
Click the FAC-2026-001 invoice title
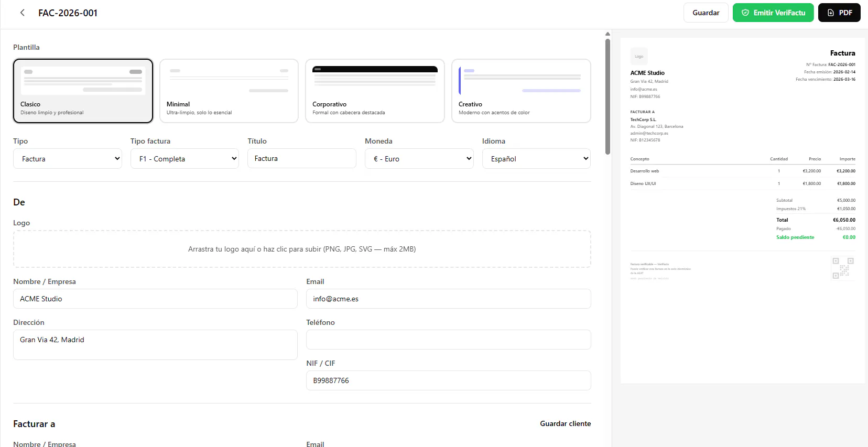68,13
